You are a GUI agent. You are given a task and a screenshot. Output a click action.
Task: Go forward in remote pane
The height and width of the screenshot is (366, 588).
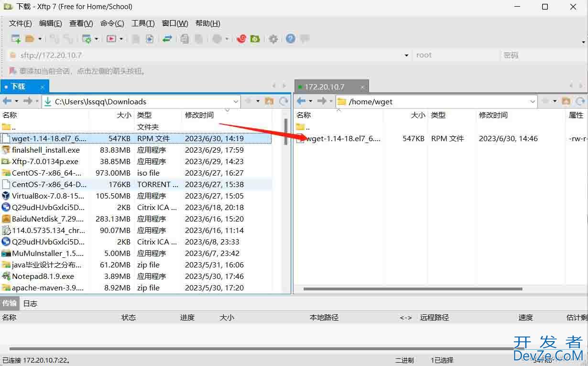point(322,101)
